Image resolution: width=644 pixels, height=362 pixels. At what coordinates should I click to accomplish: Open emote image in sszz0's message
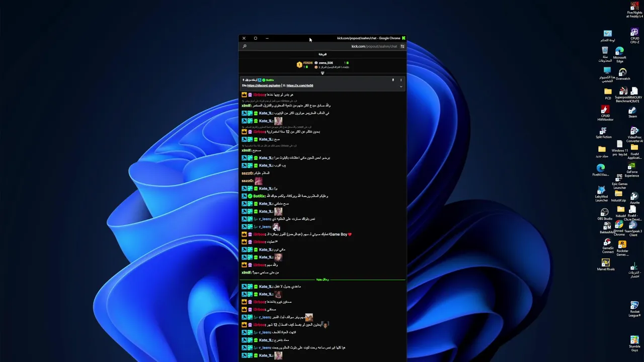pos(258,180)
